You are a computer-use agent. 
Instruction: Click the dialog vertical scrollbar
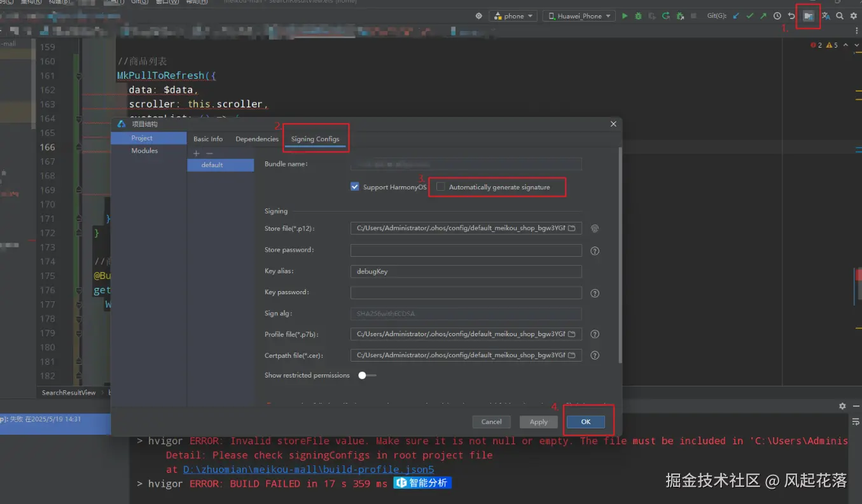click(620, 254)
